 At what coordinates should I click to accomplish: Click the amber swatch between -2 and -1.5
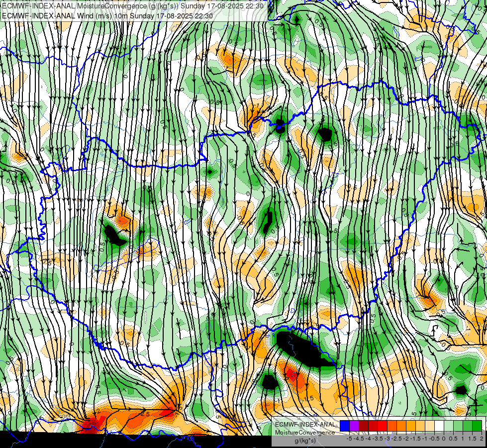(411, 426)
